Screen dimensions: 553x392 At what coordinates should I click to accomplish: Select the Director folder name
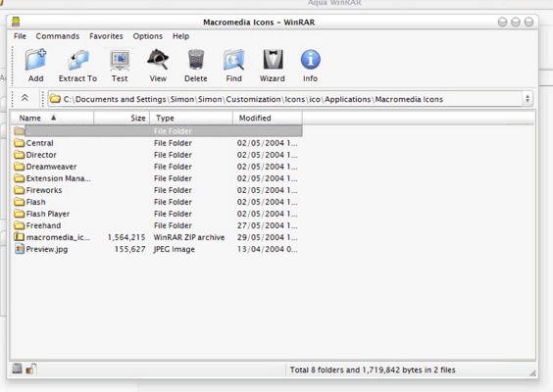(41, 155)
